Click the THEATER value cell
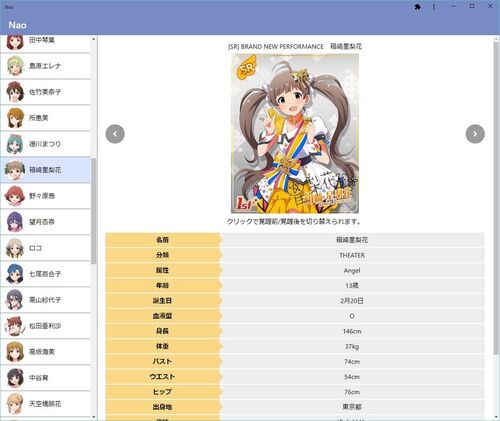 tap(352, 255)
